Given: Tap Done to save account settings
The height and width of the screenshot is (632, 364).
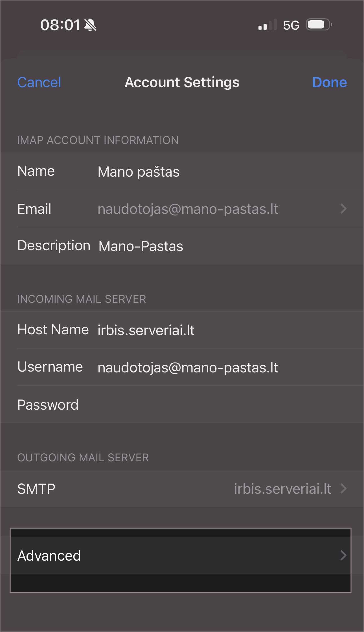Looking at the screenshot, I should (x=329, y=82).
